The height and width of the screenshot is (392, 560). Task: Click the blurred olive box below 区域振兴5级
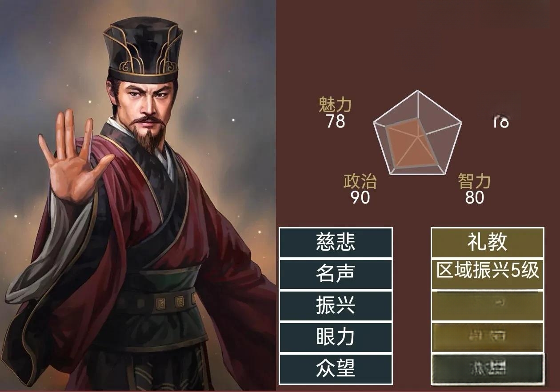click(488, 306)
